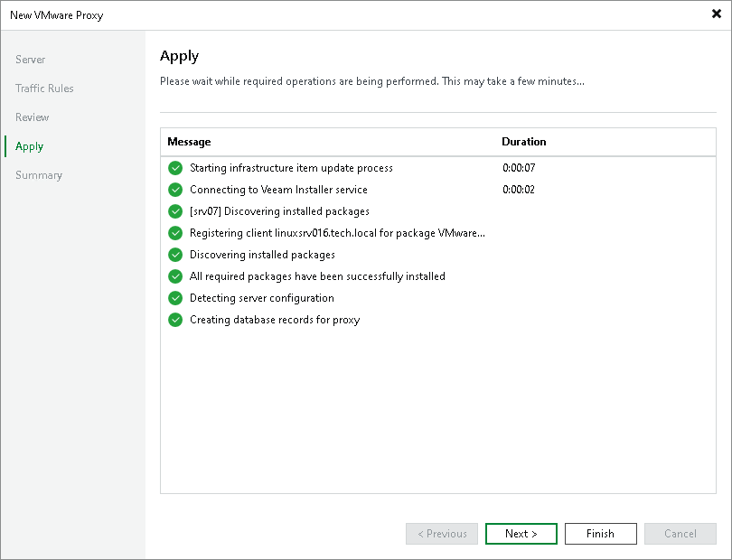Select the Review step in sidebar
The image size is (732, 560).
point(33,117)
